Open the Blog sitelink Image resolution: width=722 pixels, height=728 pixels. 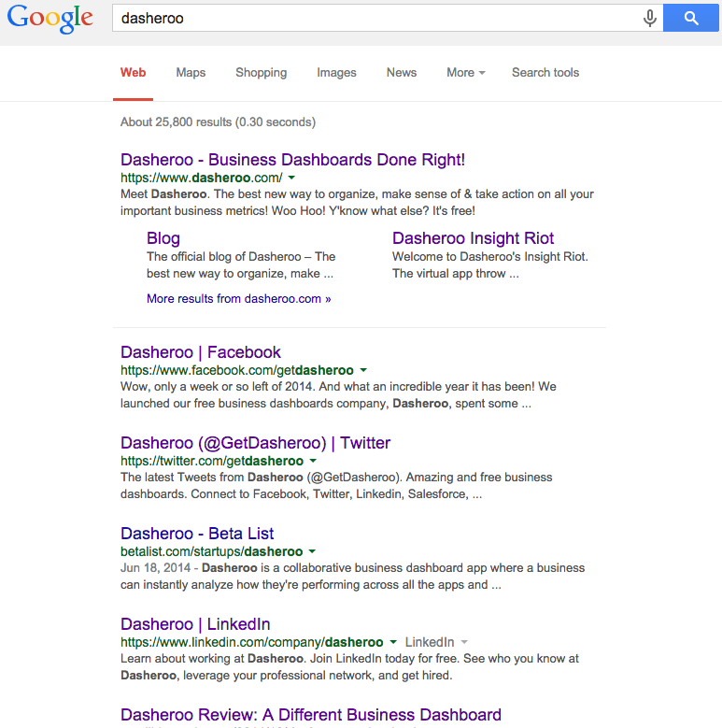click(163, 238)
